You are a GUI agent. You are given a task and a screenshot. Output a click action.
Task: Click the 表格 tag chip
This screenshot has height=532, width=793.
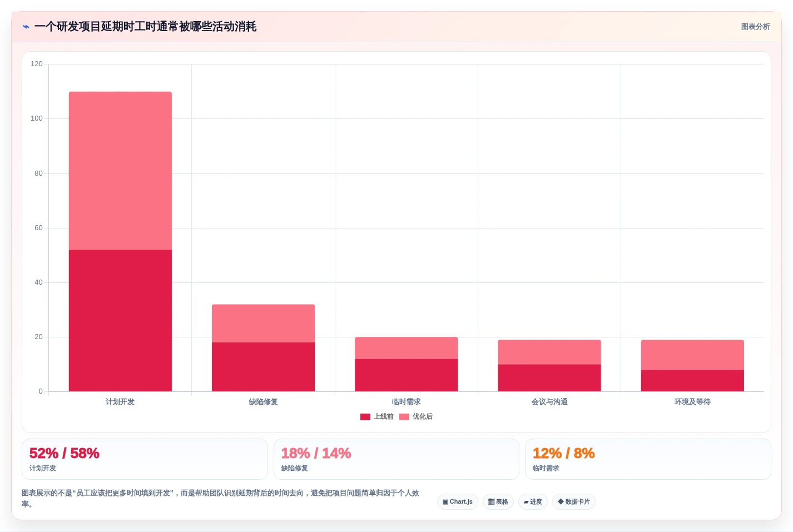(x=498, y=501)
